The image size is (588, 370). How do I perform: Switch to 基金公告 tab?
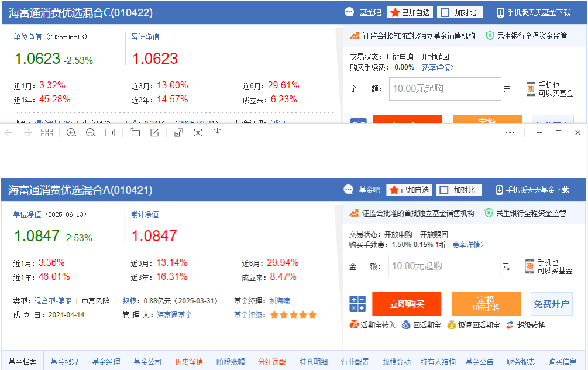pos(479,362)
